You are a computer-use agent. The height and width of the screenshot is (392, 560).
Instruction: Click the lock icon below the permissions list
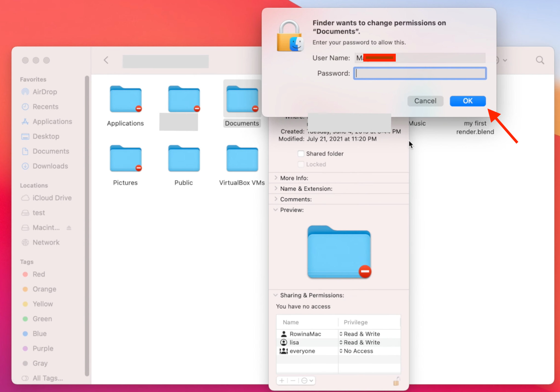tap(396, 381)
